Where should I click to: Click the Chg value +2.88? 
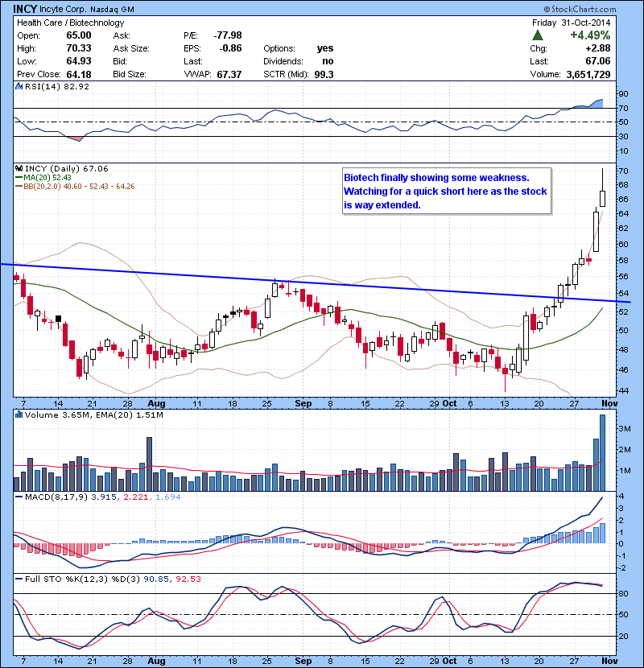click(598, 48)
